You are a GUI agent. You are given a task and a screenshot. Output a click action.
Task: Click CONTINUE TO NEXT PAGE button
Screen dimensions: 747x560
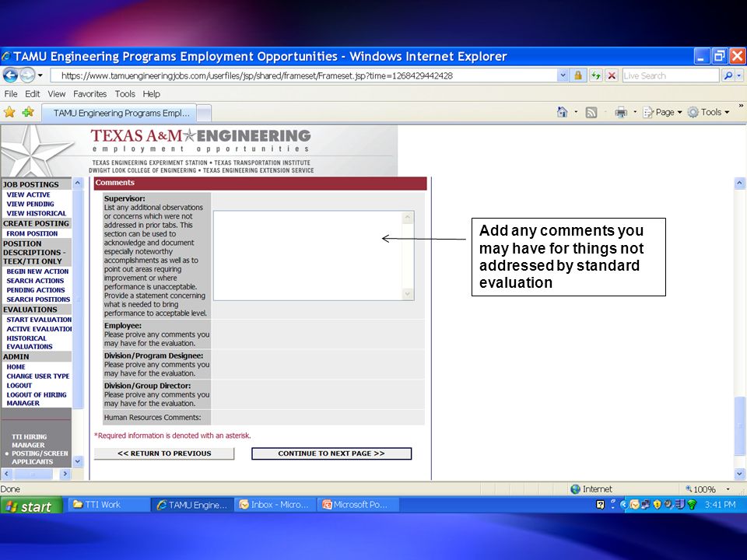331,453
